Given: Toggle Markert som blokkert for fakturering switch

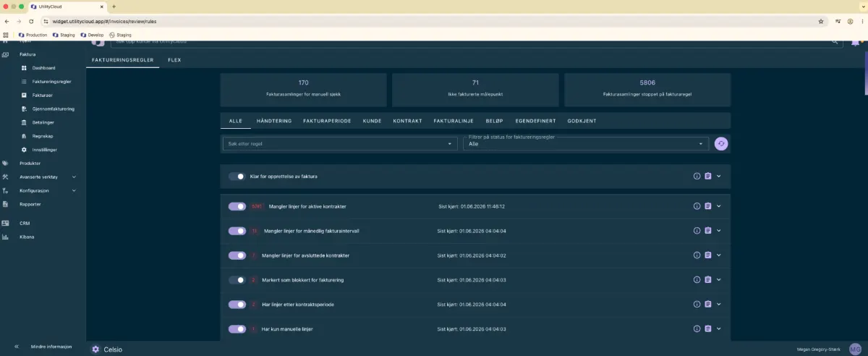Looking at the screenshot, I should point(237,280).
